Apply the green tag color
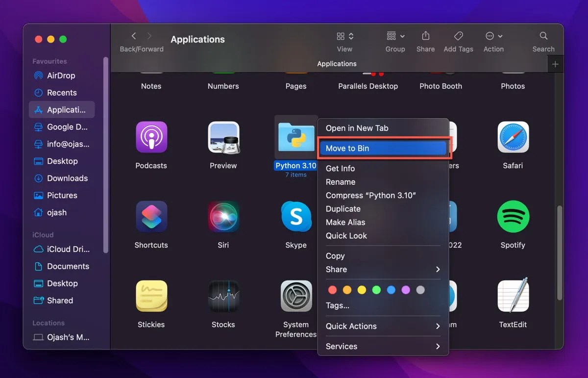Viewport: 588px width, 378px height. point(376,290)
